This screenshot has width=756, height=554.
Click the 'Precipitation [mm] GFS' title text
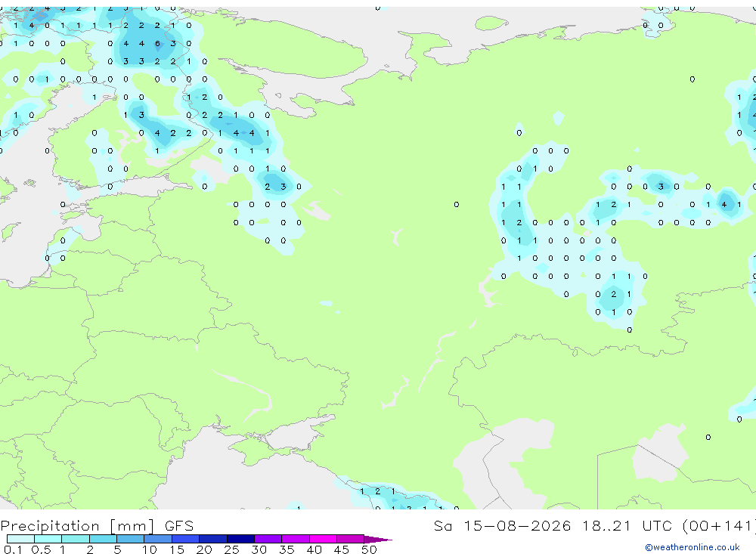pyautogui.click(x=97, y=526)
